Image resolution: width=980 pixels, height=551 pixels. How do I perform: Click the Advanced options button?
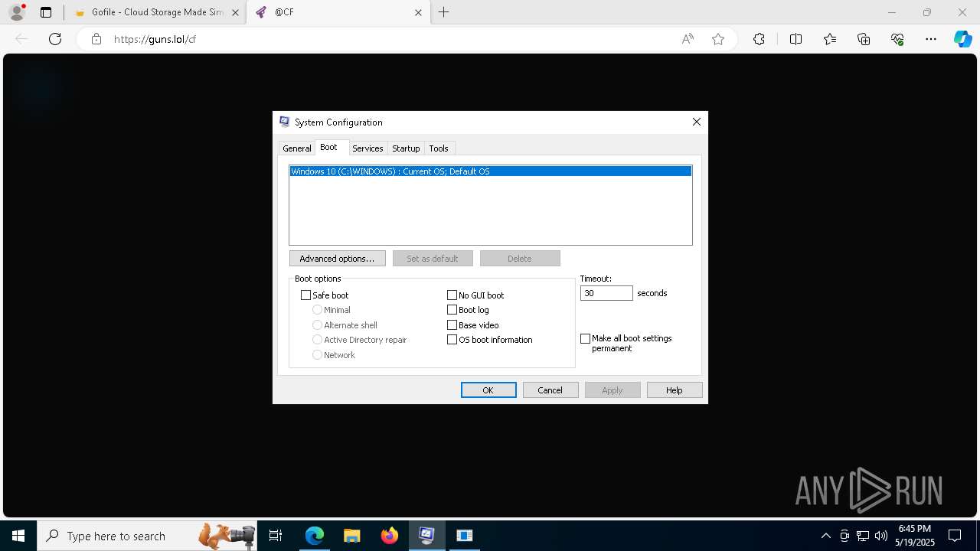click(337, 259)
